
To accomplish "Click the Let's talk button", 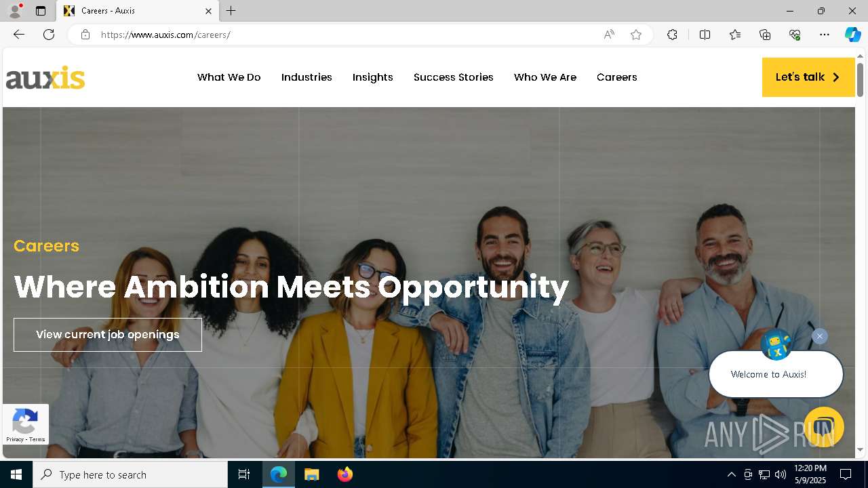I will coord(808,77).
